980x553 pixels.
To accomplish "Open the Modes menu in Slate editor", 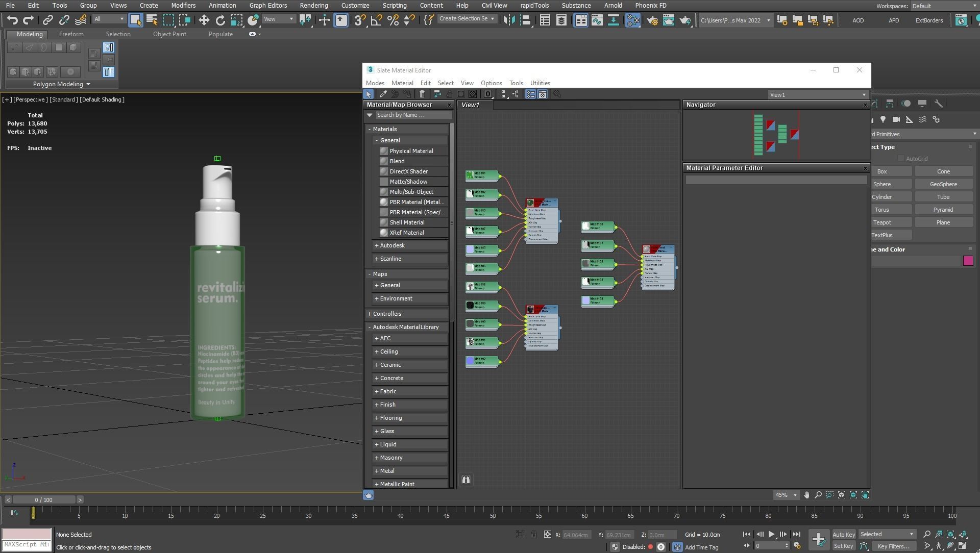I will pos(375,83).
